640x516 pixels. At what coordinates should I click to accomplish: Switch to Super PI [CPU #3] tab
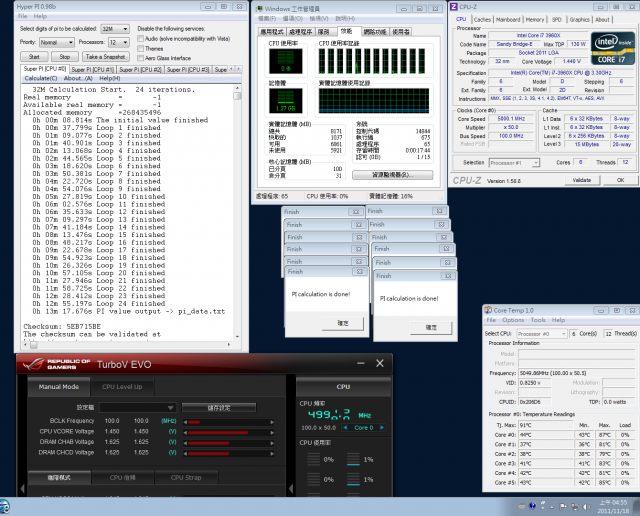(188, 70)
